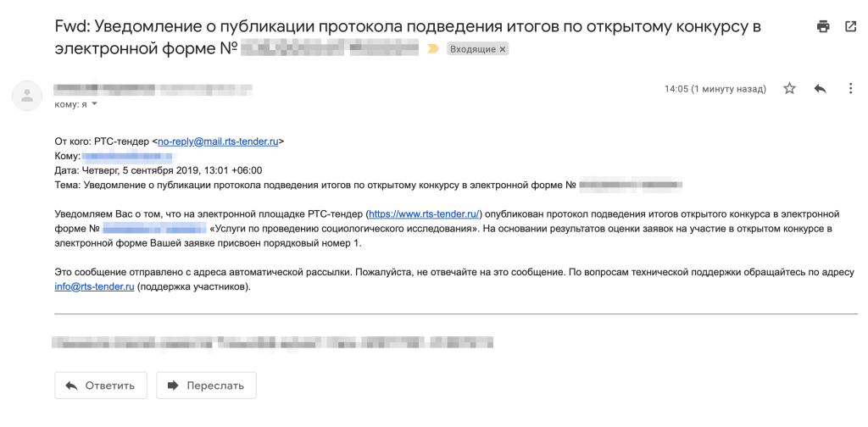The height and width of the screenshot is (427, 868).
Task: Open the no-reply@mail.rts-tender.ru address link
Action: (x=220, y=141)
